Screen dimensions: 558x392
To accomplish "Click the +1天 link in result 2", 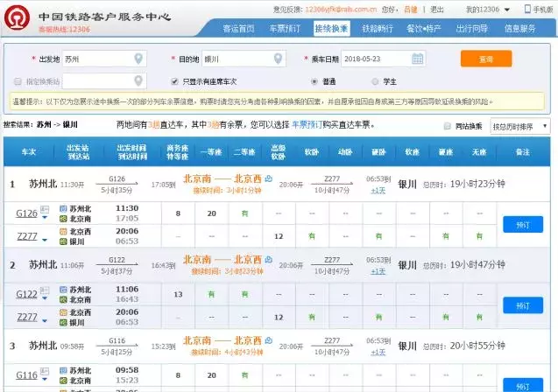I will (378, 271).
